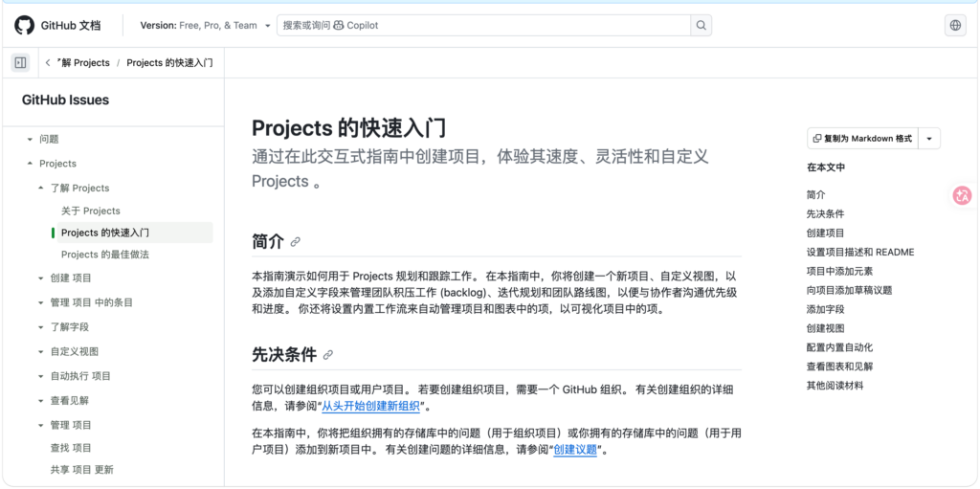
Task: Click the search magnifier button
Action: coord(701,26)
